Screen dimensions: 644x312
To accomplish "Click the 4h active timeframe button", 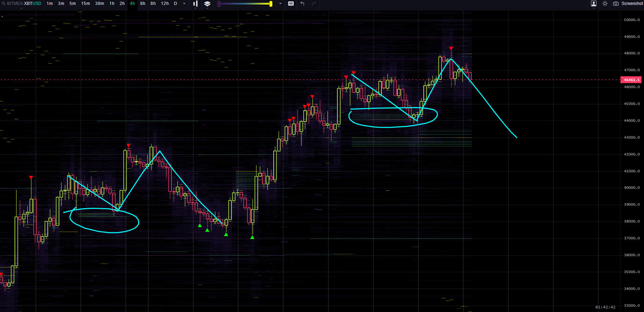I will [x=132, y=4].
